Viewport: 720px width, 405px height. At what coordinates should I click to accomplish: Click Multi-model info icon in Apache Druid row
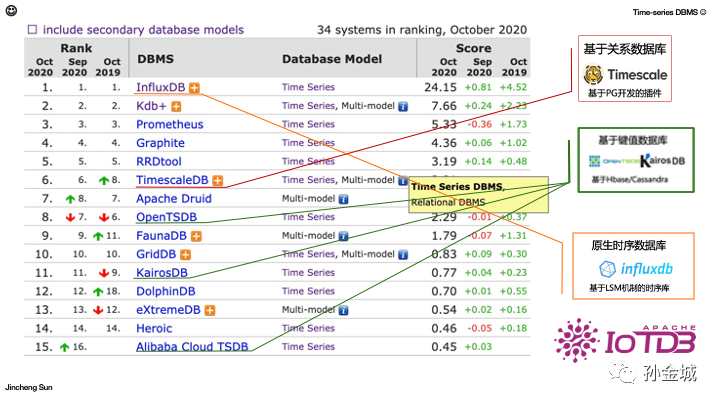pyautogui.click(x=343, y=199)
